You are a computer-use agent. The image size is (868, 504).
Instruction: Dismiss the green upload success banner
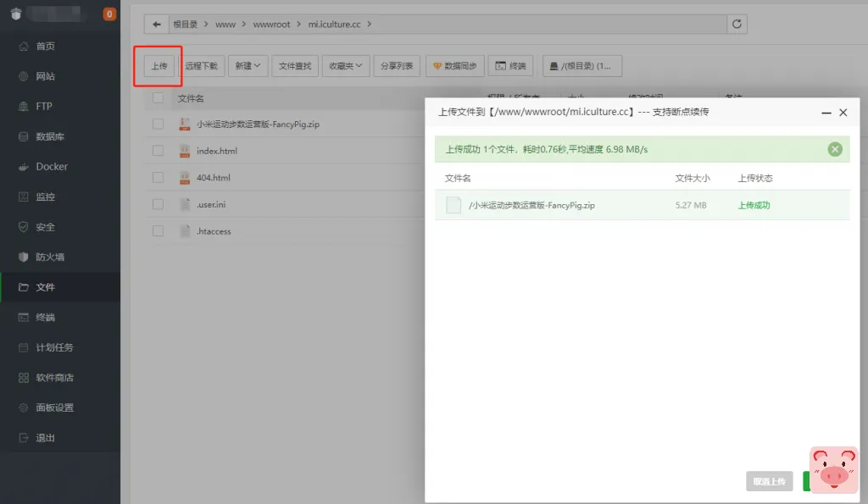835,149
